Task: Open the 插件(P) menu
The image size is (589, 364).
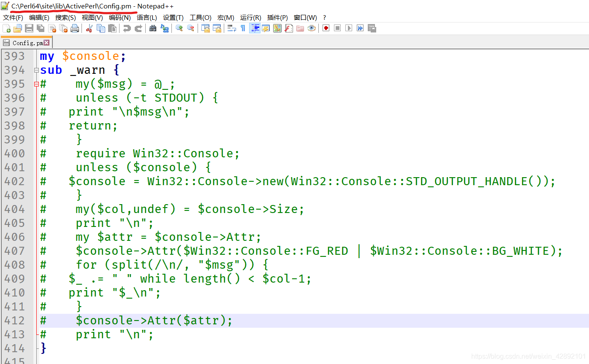Action: click(x=277, y=18)
